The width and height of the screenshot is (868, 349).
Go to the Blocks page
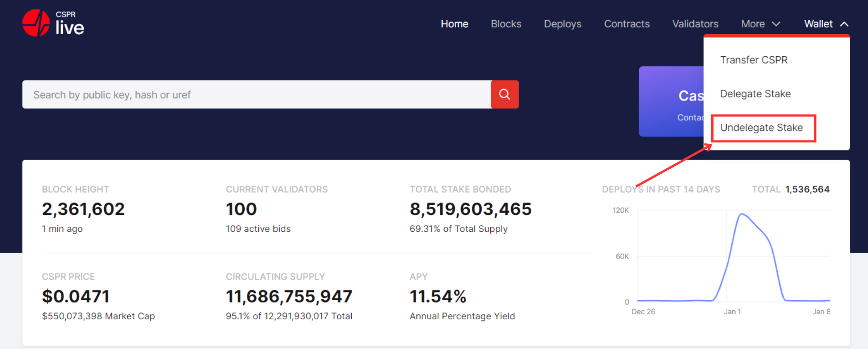click(x=506, y=24)
